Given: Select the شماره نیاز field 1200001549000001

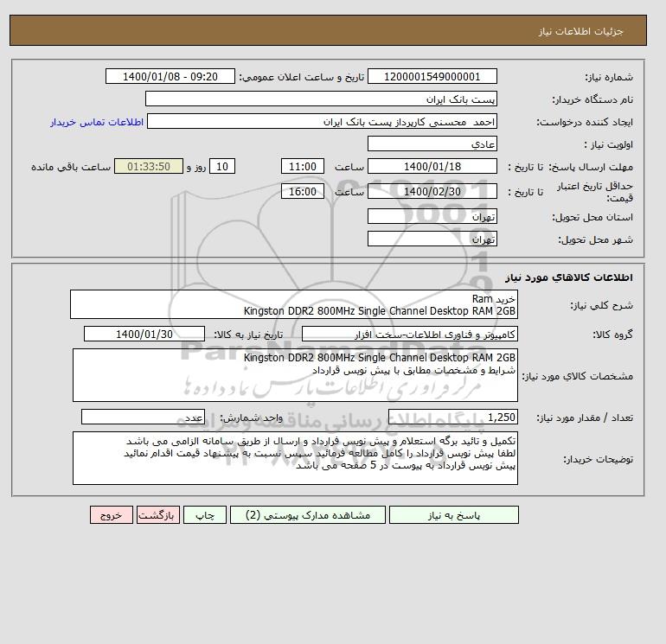Looking at the screenshot, I should point(432,76).
